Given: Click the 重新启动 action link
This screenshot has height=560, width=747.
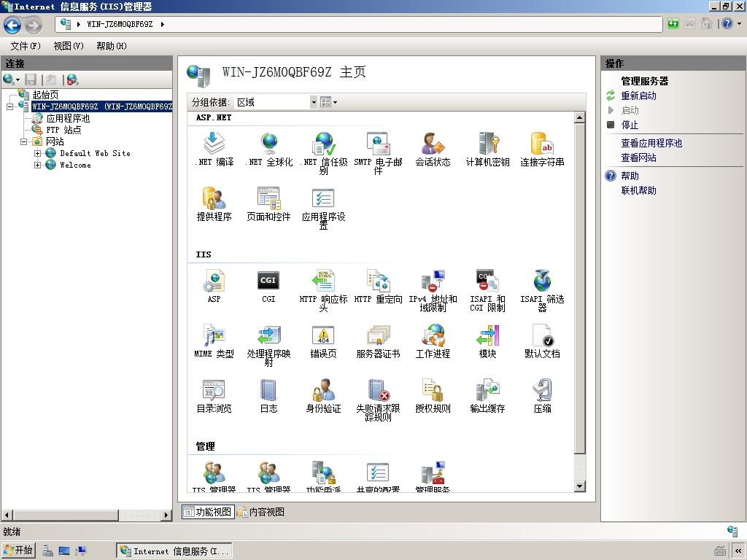Looking at the screenshot, I should [x=638, y=96].
